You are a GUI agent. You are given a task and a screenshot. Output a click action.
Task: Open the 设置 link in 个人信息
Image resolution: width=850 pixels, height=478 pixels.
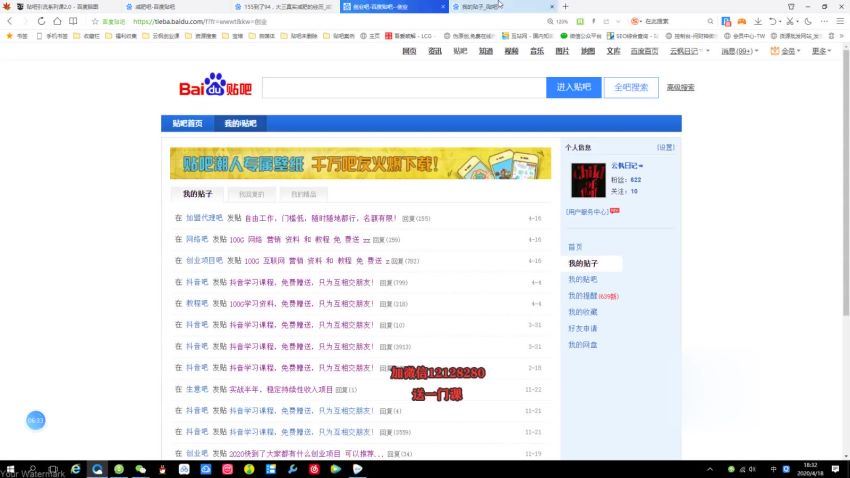666,147
